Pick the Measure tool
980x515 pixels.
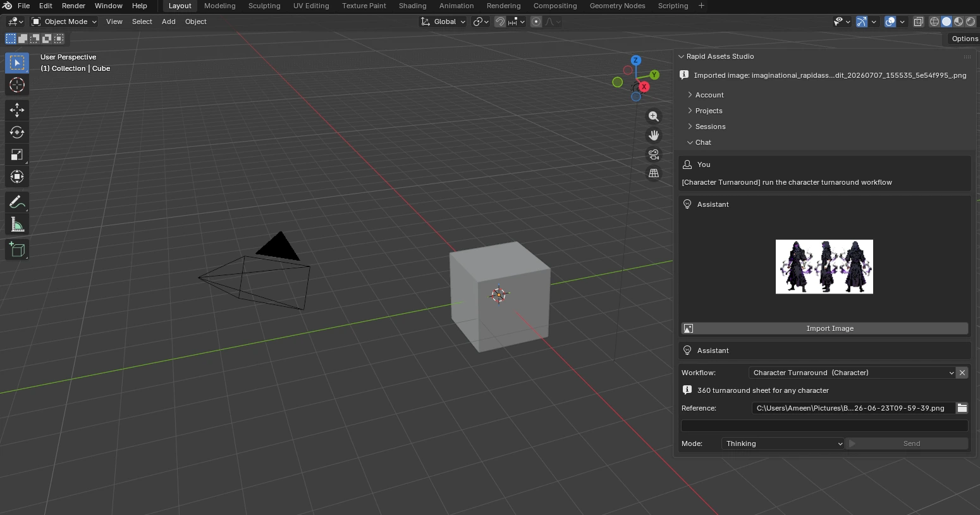pos(17,225)
